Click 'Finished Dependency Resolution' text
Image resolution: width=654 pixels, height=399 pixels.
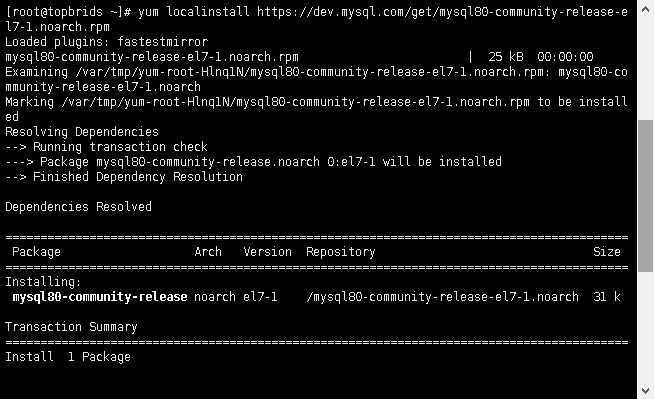pyautogui.click(x=138, y=177)
